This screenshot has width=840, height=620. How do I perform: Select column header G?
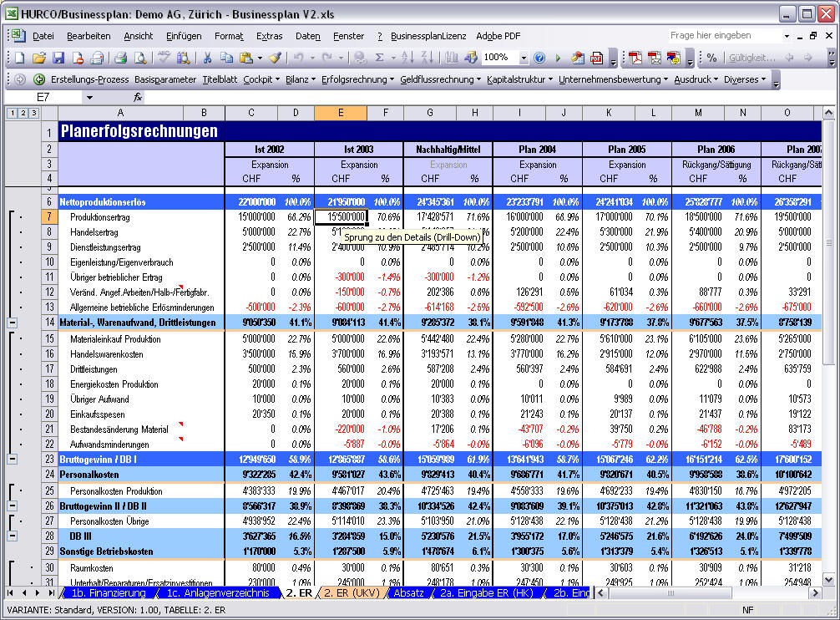(x=430, y=113)
